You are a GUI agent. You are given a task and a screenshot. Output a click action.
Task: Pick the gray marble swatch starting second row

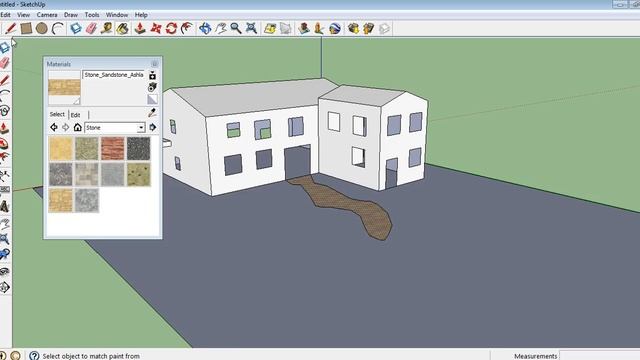click(x=61, y=174)
